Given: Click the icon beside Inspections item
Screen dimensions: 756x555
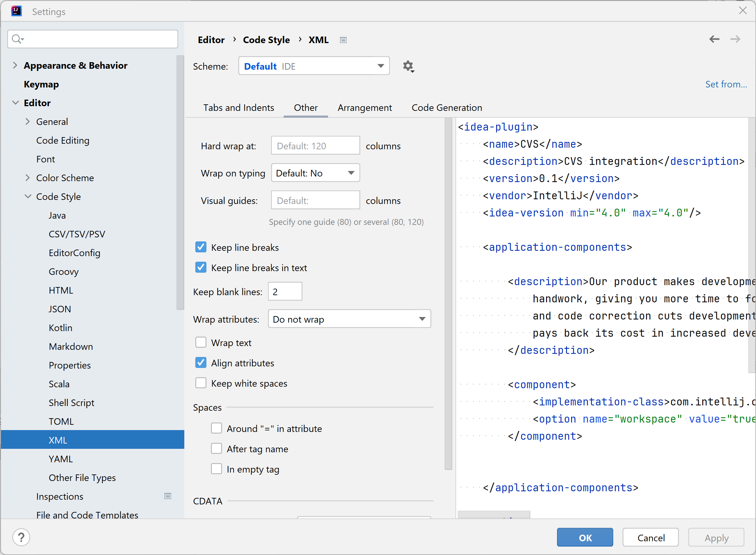Looking at the screenshot, I should click(x=168, y=496).
